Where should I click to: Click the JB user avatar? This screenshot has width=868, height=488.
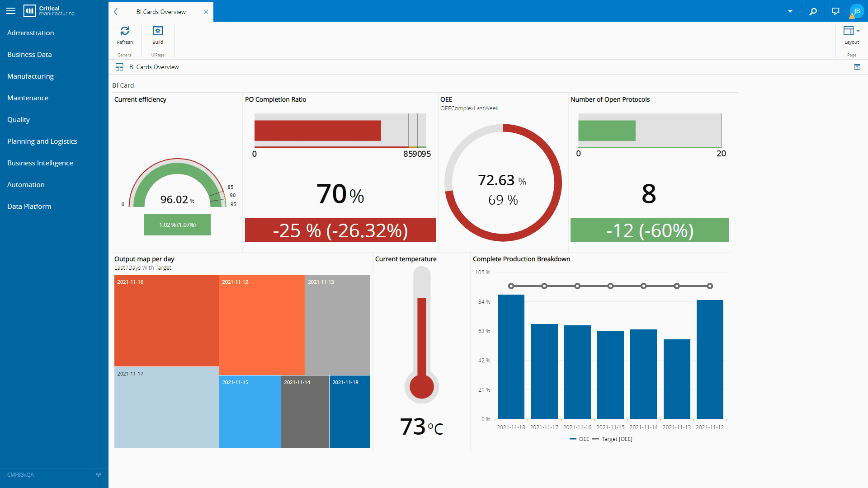click(x=856, y=11)
